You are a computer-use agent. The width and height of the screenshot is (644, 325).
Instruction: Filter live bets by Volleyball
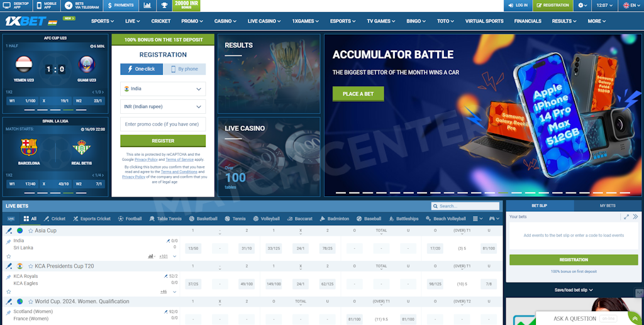click(x=267, y=219)
